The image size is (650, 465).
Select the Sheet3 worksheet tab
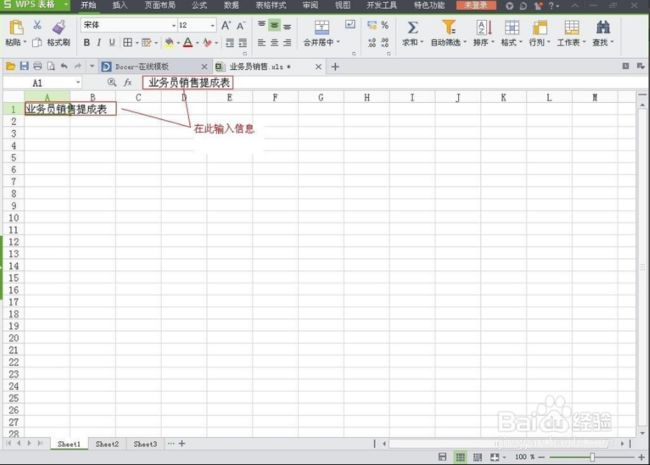coord(145,444)
